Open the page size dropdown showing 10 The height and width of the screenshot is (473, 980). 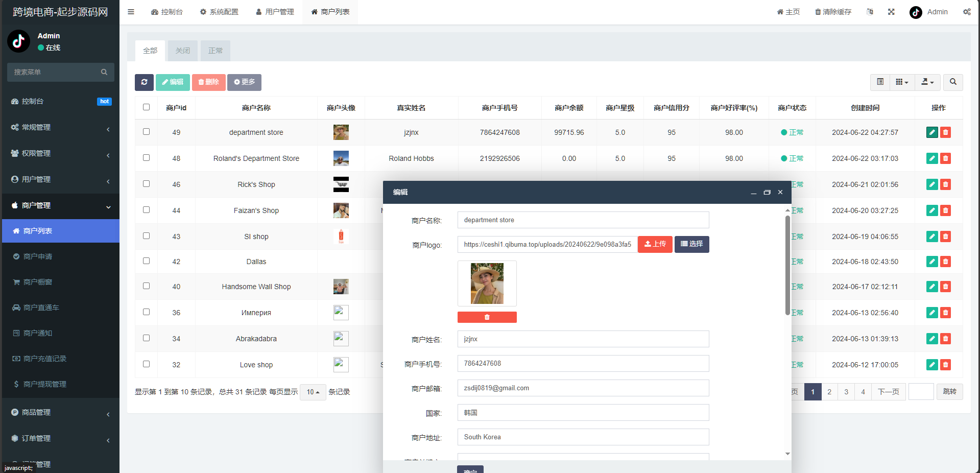313,392
